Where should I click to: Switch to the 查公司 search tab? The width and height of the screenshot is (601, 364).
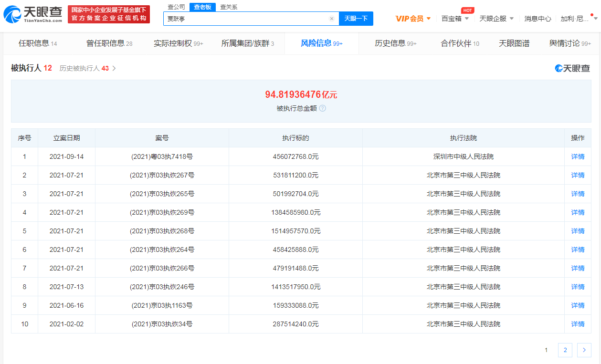pos(176,7)
